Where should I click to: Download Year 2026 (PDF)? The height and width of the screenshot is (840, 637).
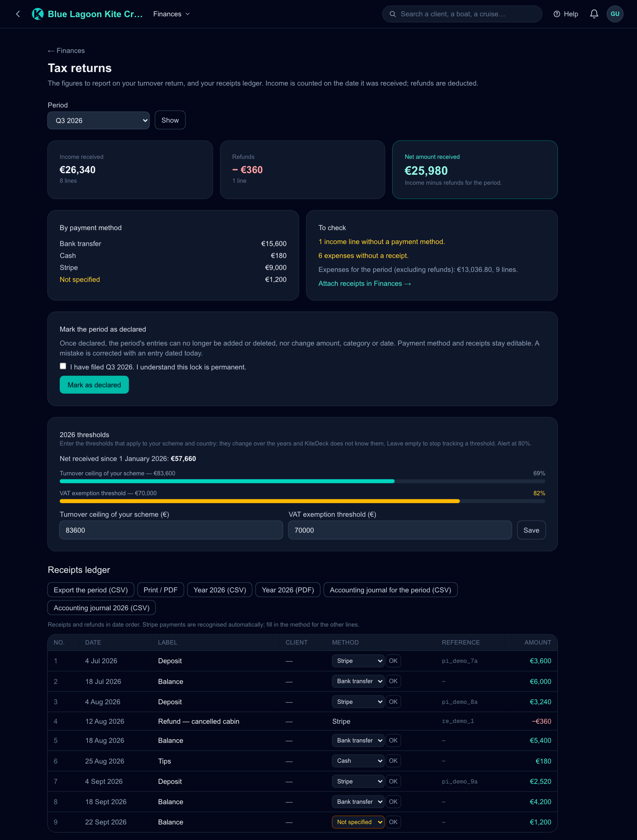(x=288, y=590)
